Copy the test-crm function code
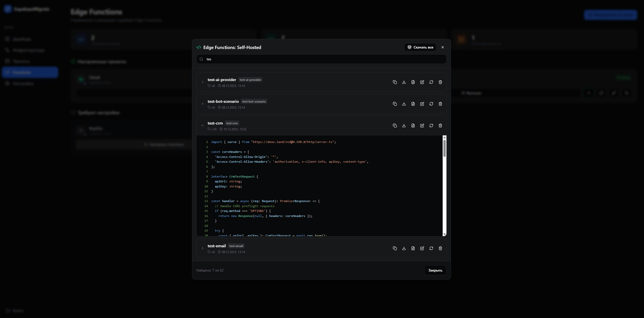The height and width of the screenshot is (318, 644). tap(395, 126)
